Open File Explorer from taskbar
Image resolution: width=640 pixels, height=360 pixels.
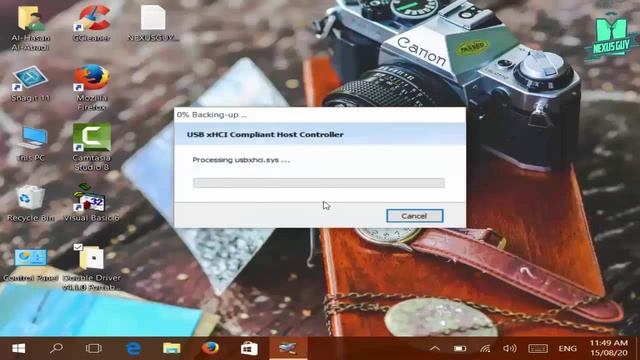click(x=172, y=348)
